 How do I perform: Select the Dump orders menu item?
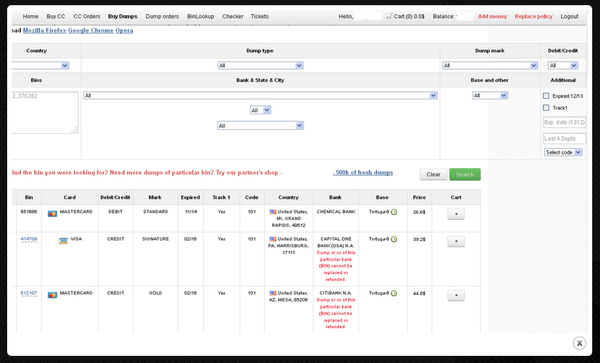162,16
